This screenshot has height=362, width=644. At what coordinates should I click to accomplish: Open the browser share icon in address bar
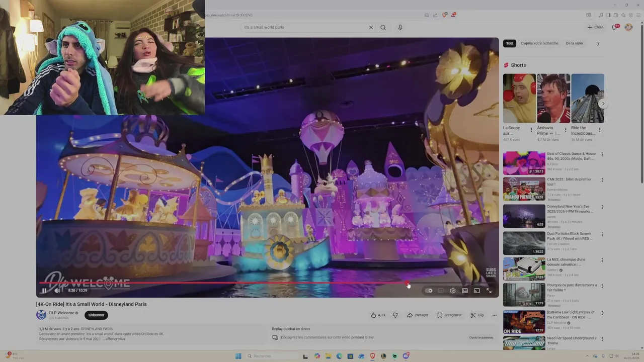pyautogui.click(x=435, y=15)
